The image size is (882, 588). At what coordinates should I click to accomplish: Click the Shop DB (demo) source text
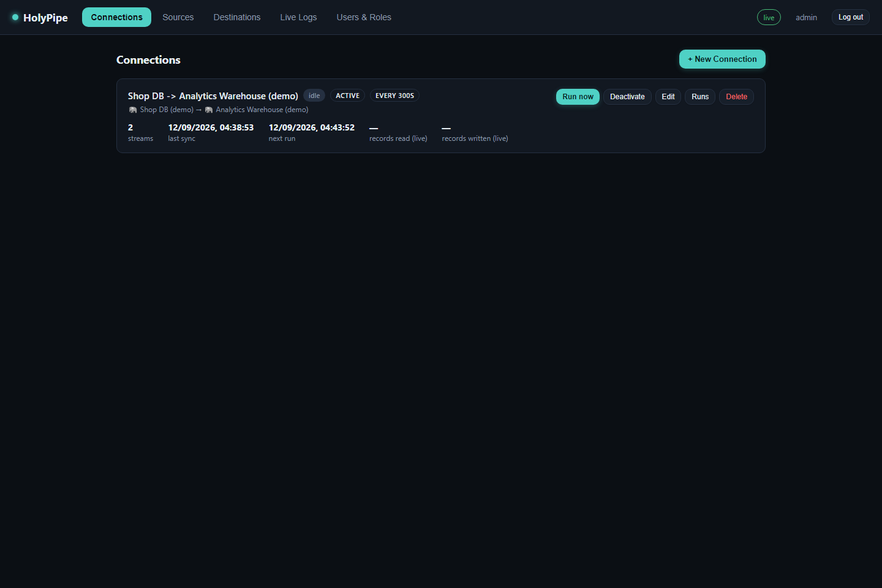[167, 110]
